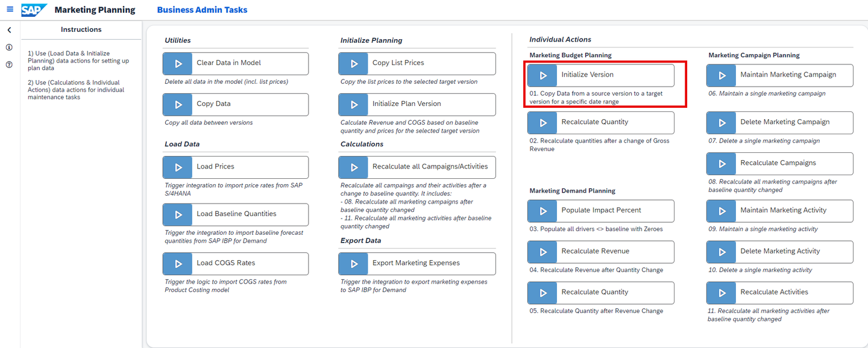
Task: Click the Load Prices button label
Action: pyautogui.click(x=215, y=166)
